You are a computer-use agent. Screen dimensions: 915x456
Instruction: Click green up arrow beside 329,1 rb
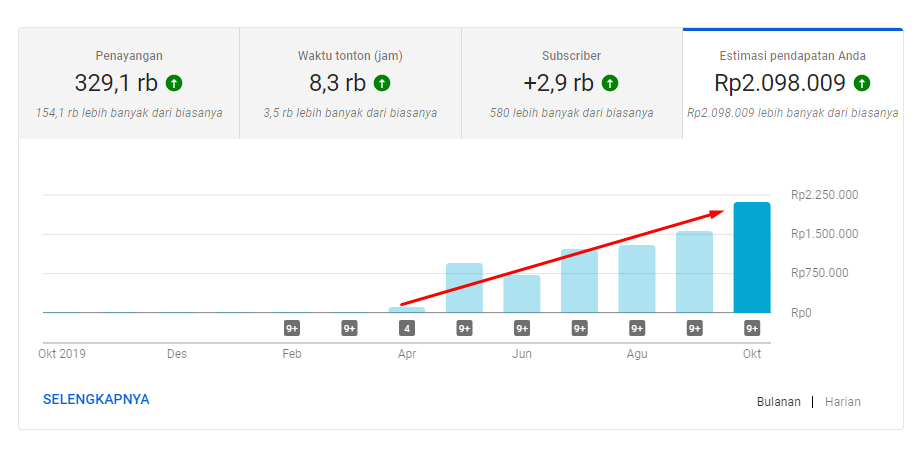pyautogui.click(x=175, y=83)
